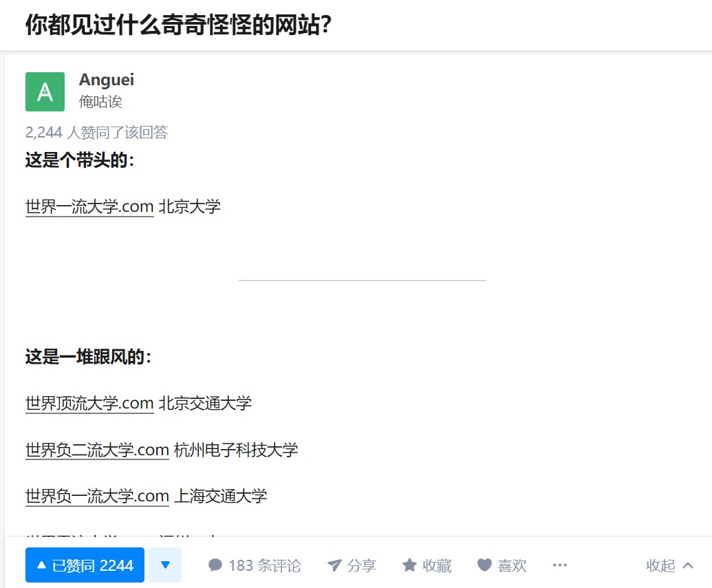Save answer with 收藏 label
Screen dimensions: 712x588
[427, 565]
